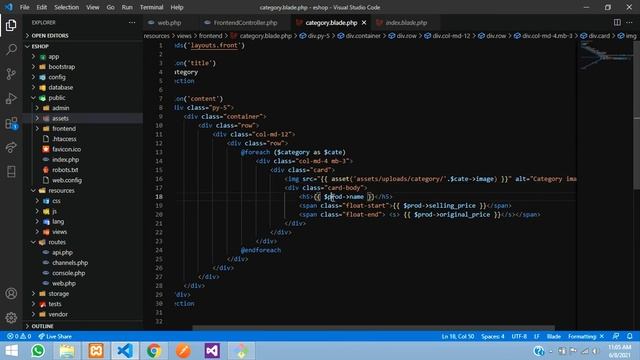The height and width of the screenshot is (360, 640).
Task: Open Source Control view
Action: click(x=11, y=74)
